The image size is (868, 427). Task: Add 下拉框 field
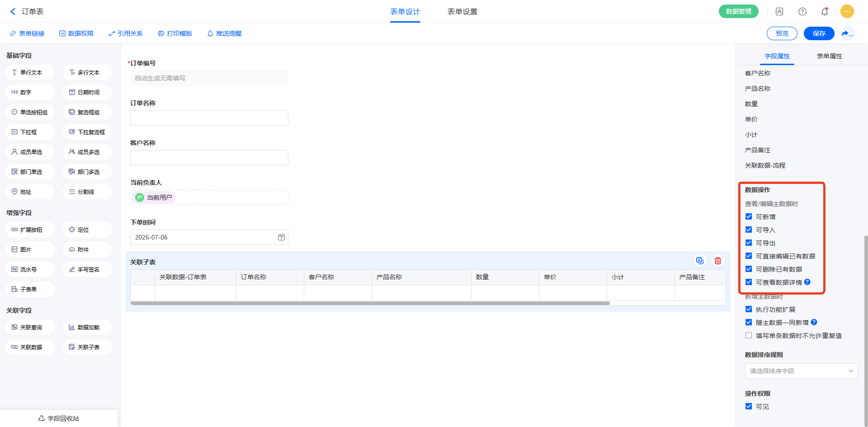tap(30, 132)
